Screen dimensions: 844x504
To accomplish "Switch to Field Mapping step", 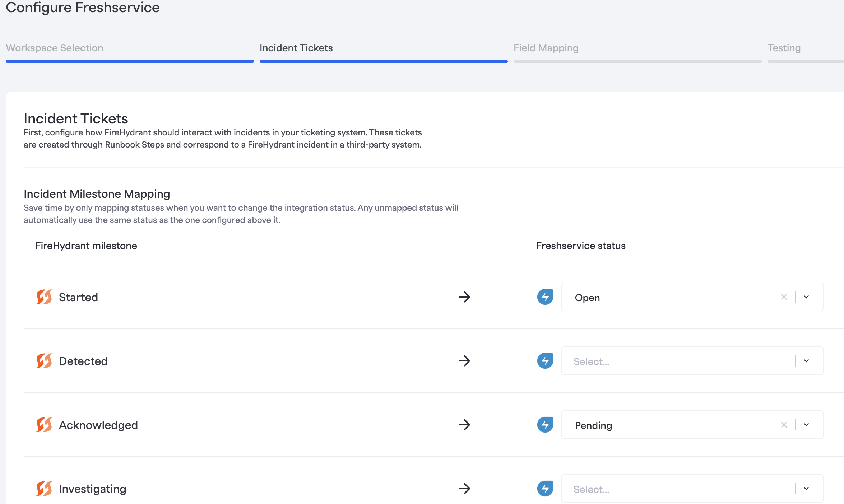I will click(546, 48).
